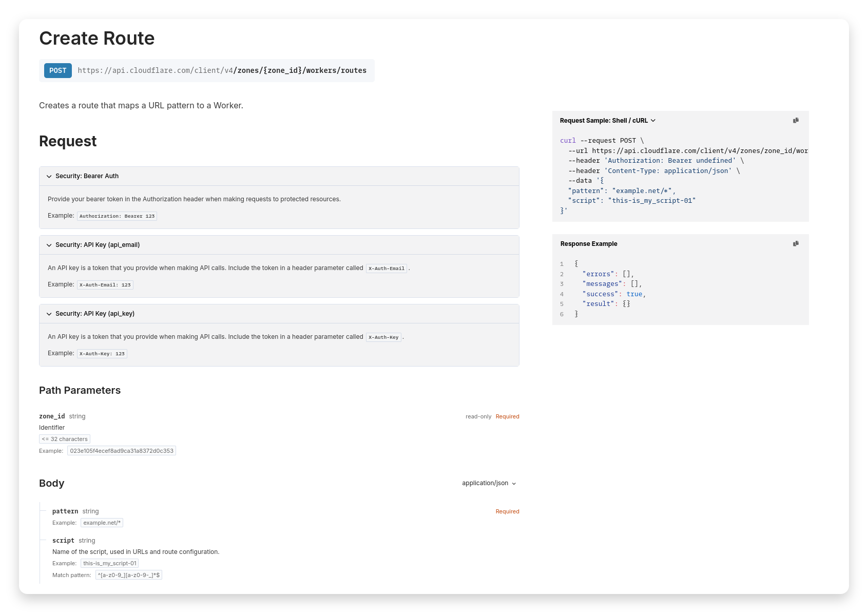Screen dimensions: 868x613
Task: Select the 'X-Auth-Email: 123' example code
Action: pyautogui.click(x=105, y=285)
